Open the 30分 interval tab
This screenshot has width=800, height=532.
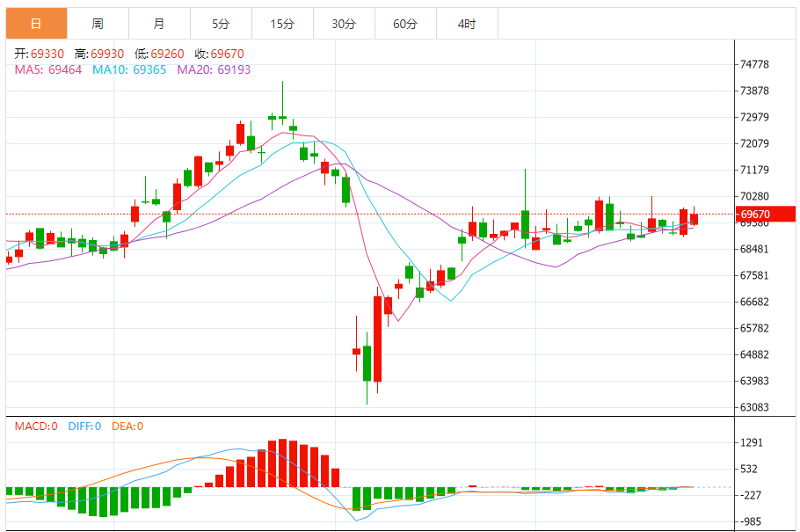pos(344,24)
